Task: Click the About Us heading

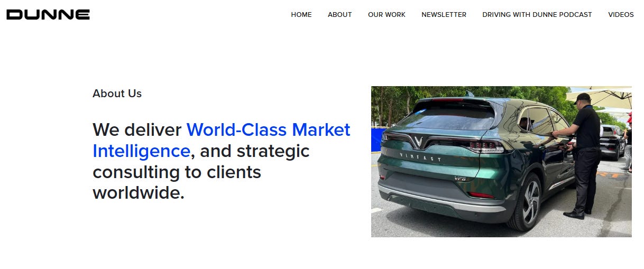Action: click(x=117, y=94)
